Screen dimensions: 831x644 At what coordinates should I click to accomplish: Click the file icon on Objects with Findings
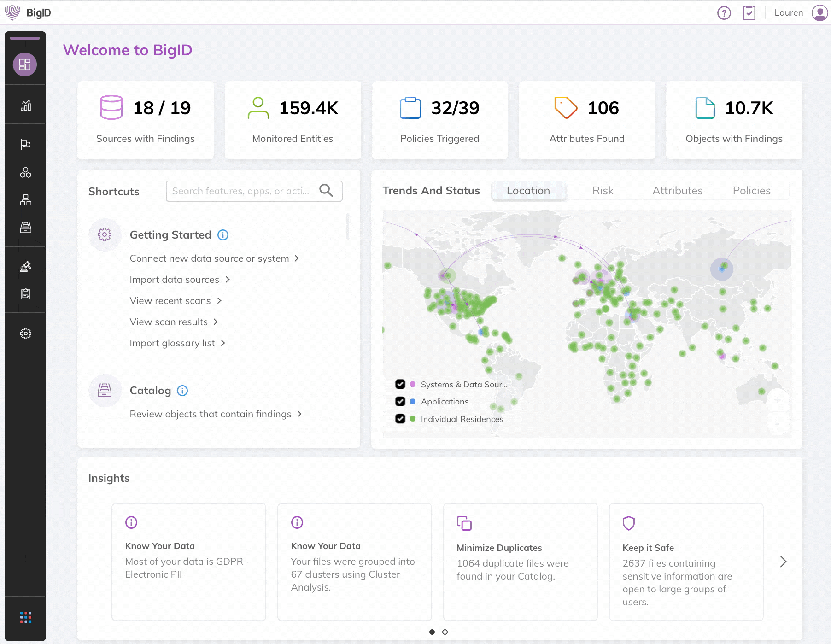pyautogui.click(x=705, y=108)
